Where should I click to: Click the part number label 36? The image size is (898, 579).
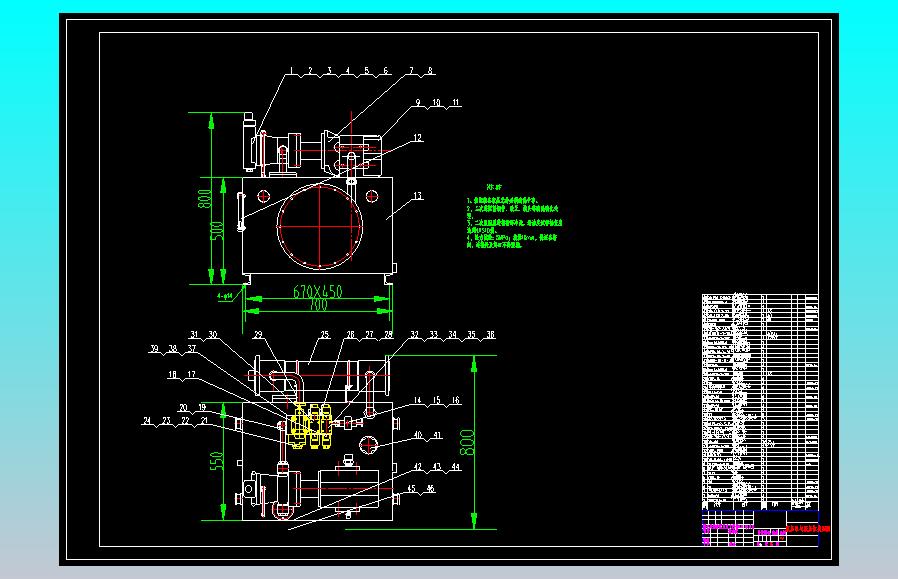(x=490, y=334)
